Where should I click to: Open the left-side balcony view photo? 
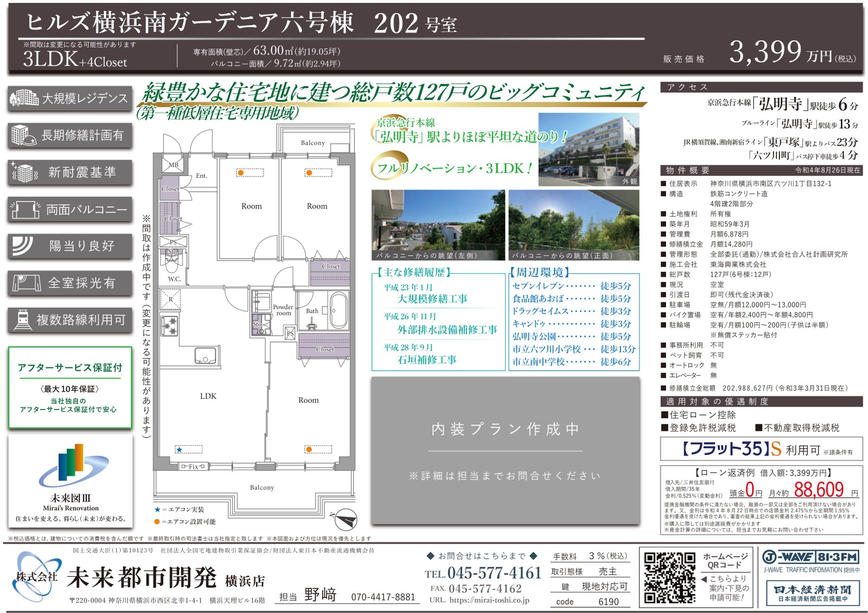437,225
